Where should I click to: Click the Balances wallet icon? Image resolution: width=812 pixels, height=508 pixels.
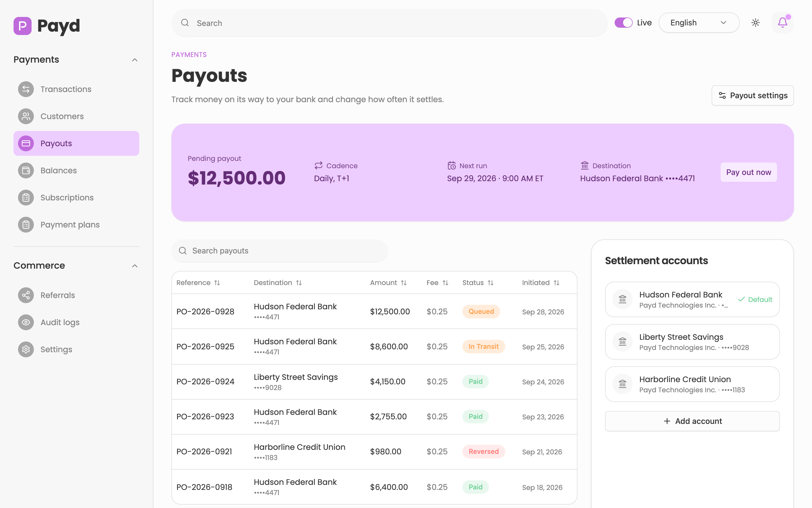tap(26, 170)
